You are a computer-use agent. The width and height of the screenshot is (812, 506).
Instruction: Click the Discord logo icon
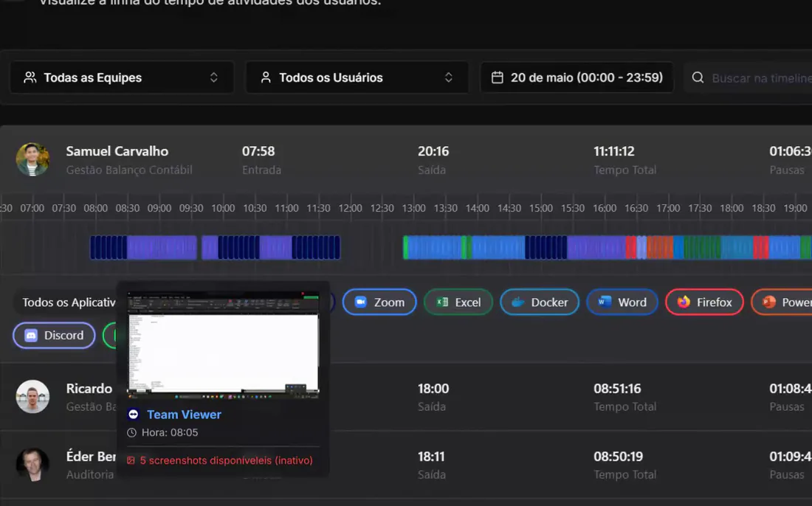pyautogui.click(x=31, y=336)
